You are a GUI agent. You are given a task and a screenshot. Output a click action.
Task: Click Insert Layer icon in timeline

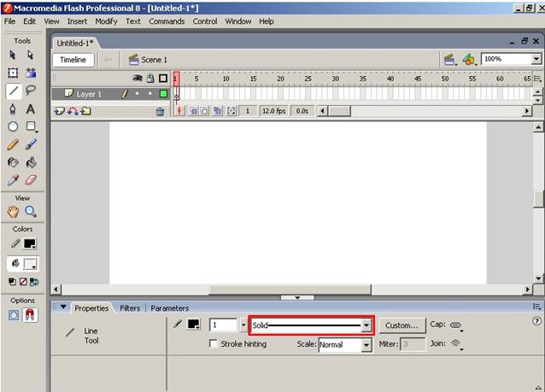pyautogui.click(x=60, y=111)
